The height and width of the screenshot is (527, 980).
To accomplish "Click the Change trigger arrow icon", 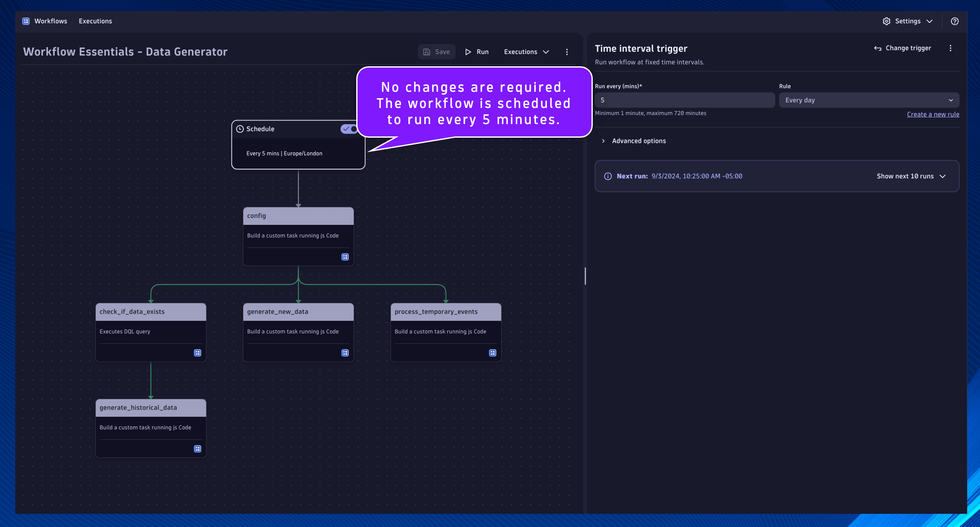I will click(878, 48).
